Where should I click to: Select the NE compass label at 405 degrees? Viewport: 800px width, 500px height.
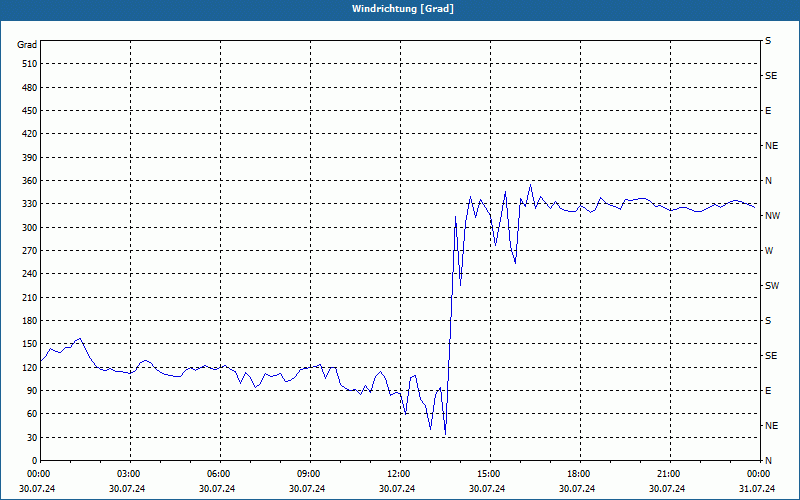pos(771,146)
